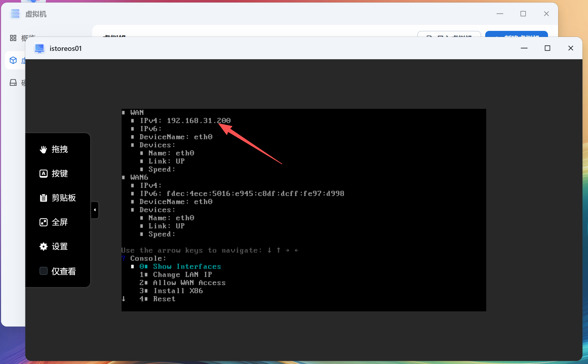
Task: Click the Show Interfaces console option
Action: point(187,267)
